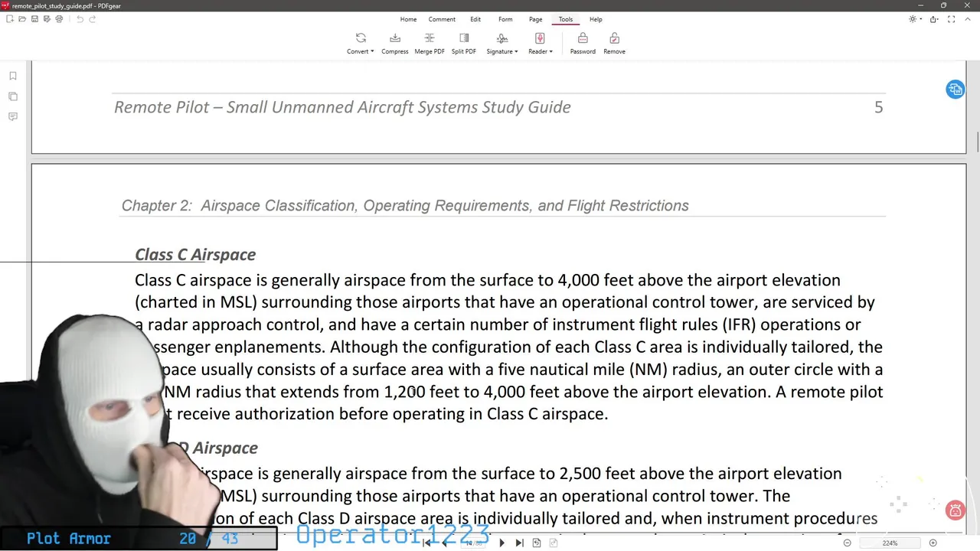Open the share dropdown

[x=935, y=19]
